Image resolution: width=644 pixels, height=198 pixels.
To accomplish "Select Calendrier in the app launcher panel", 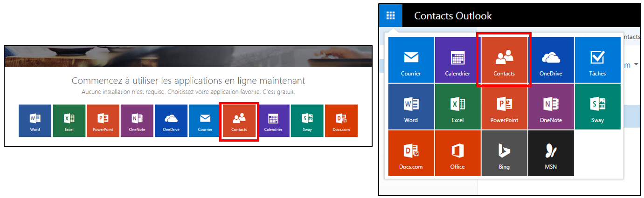I will [x=458, y=60].
